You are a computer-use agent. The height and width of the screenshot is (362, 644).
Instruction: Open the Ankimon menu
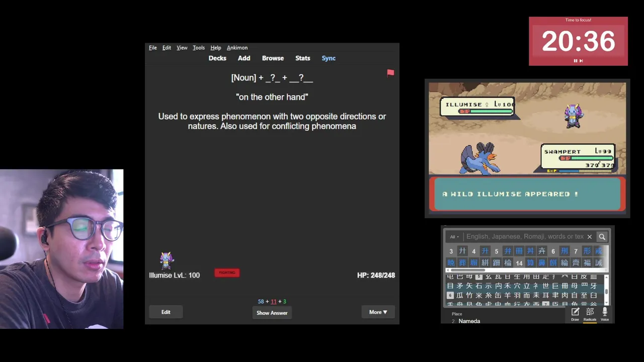click(x=237, y=48)
